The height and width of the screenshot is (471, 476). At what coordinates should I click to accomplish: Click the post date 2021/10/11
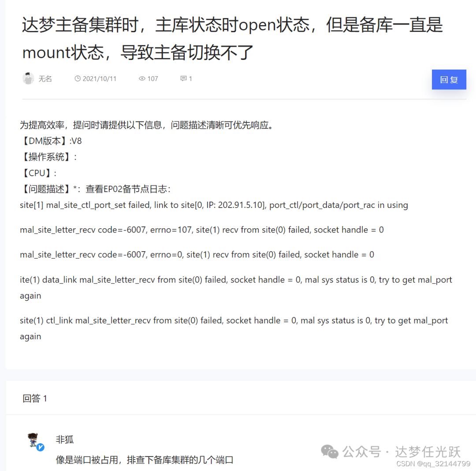click(x=99, y=78)
